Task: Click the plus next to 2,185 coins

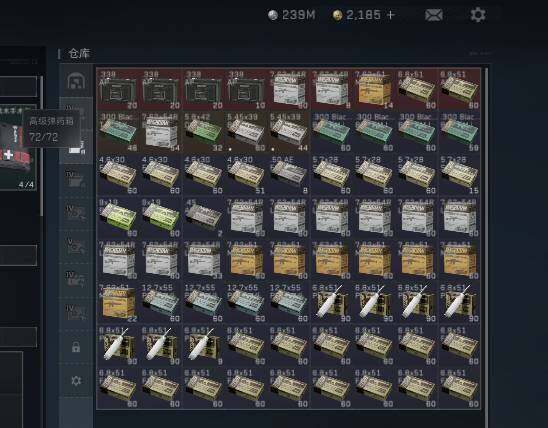Action: point(391,15)
